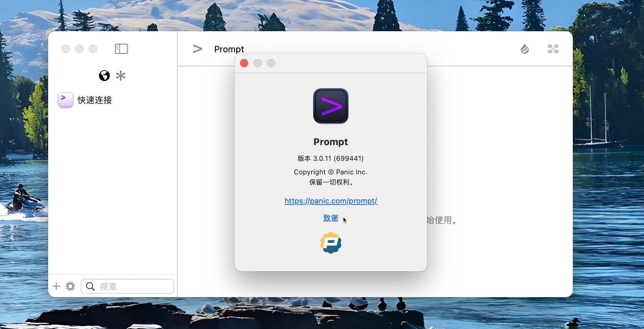Open the https://panic.com/prompt/ link

coord(331,201)
